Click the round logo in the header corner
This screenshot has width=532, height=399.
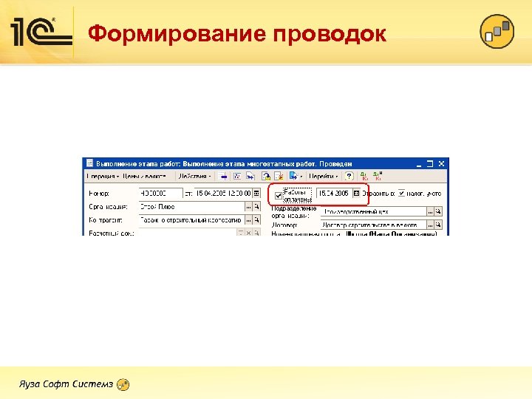click(x=497, y=31)
